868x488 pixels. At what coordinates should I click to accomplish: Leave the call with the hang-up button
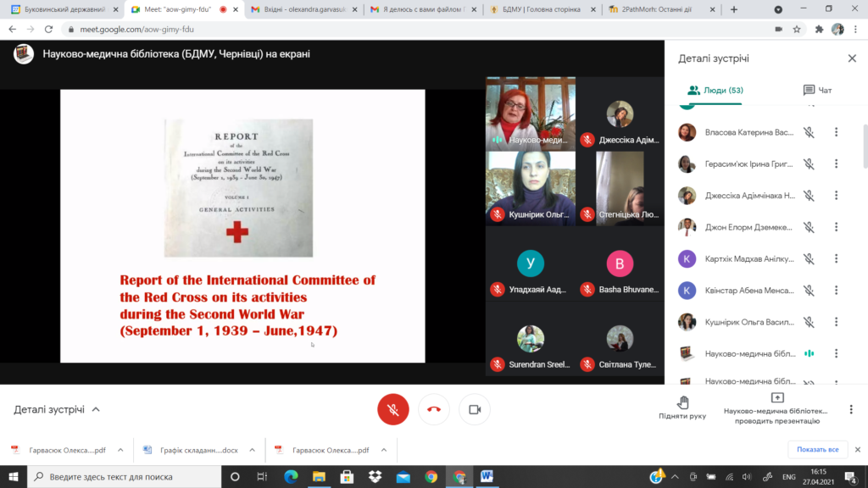(x=434, y=409)
